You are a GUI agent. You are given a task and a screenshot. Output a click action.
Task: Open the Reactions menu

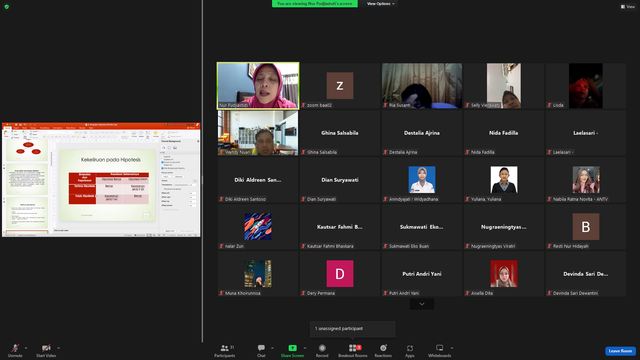(x=383, y=350)
